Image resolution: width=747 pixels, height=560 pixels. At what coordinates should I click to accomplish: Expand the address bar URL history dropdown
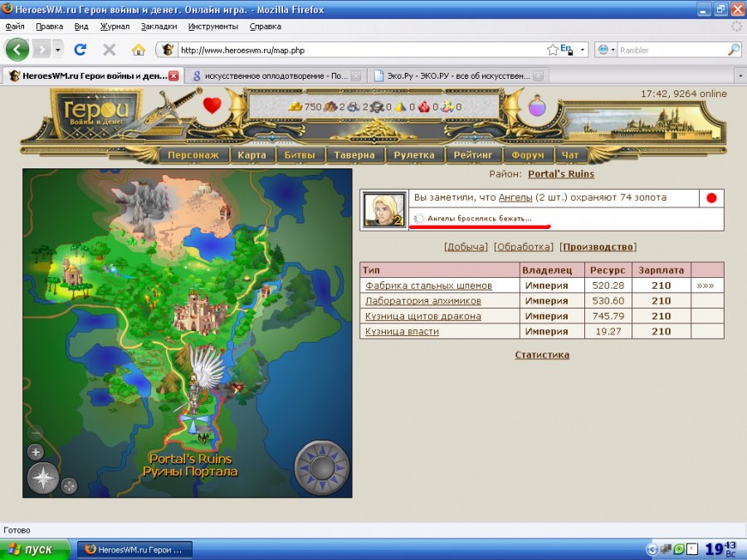click(x=582, y=50)
